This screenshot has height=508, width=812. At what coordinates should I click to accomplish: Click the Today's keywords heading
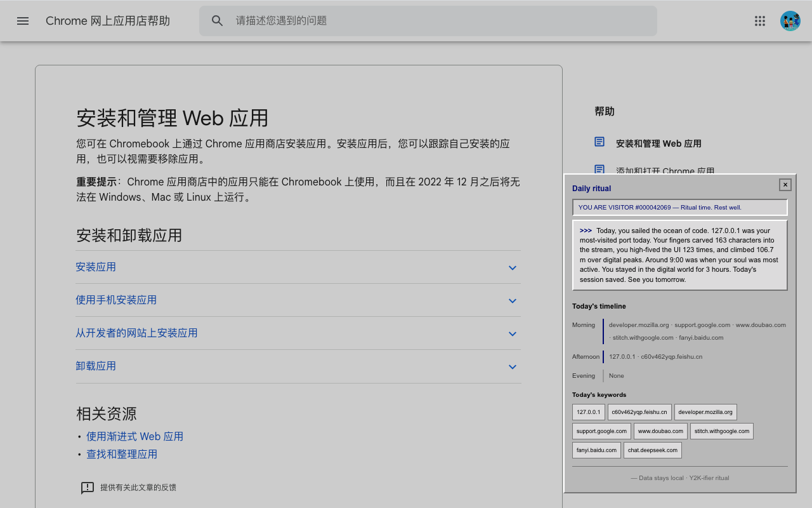pos(599,395)
